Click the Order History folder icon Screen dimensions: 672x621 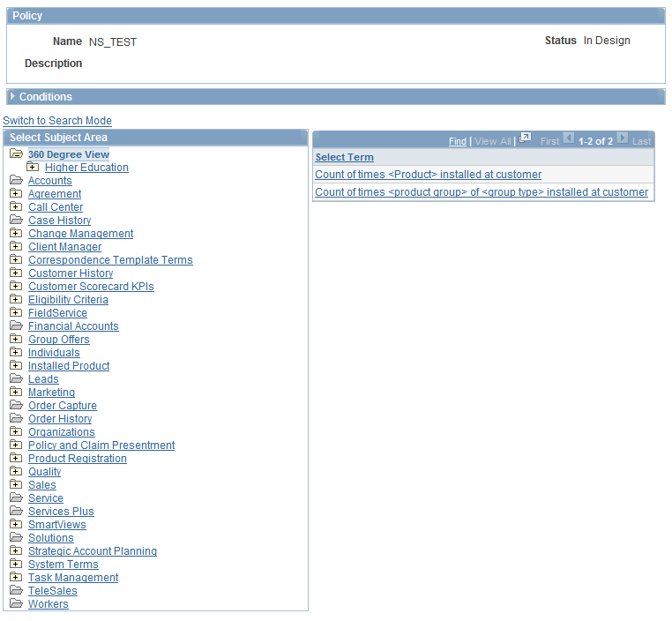16,418
